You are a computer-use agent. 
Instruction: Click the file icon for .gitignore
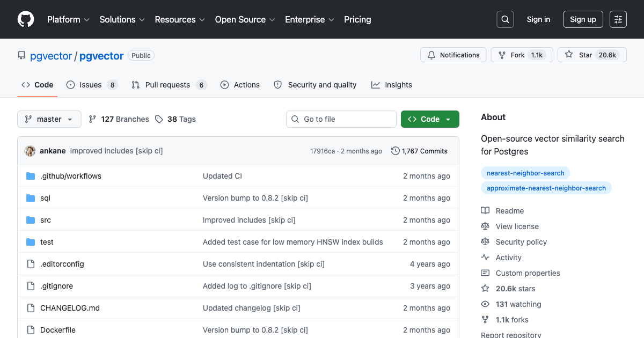31,286
